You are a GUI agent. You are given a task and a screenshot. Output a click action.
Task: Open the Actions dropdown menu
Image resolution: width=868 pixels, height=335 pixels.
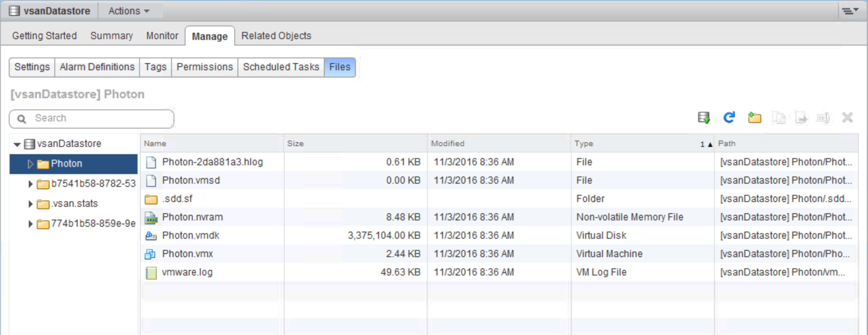pyautogui.click(x=129, y=11)
